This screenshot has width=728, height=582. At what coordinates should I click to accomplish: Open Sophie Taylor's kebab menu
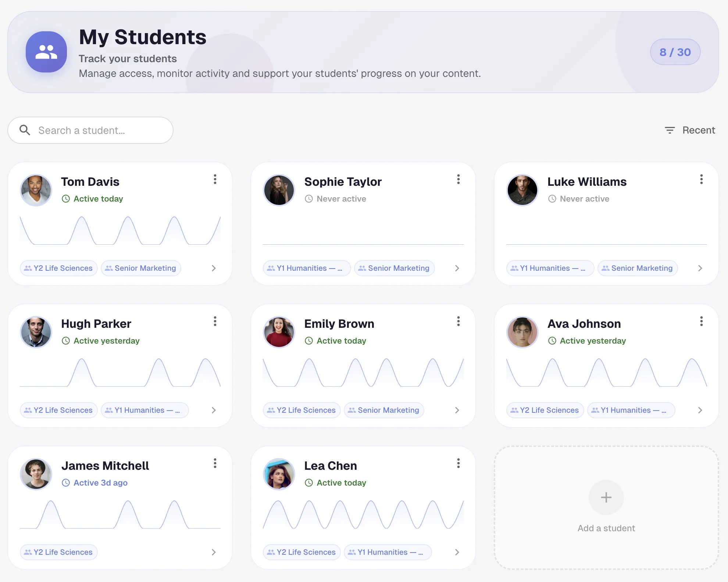[x=458, y=180]
